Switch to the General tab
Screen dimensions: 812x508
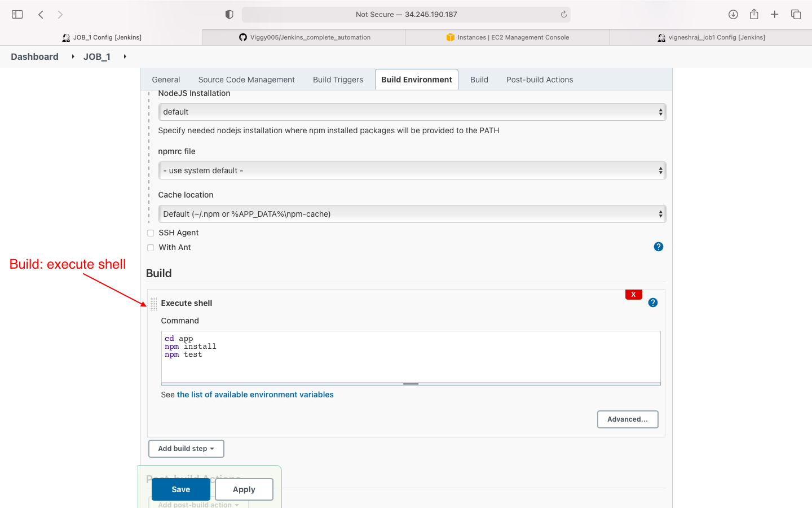[x=166, y=80]
